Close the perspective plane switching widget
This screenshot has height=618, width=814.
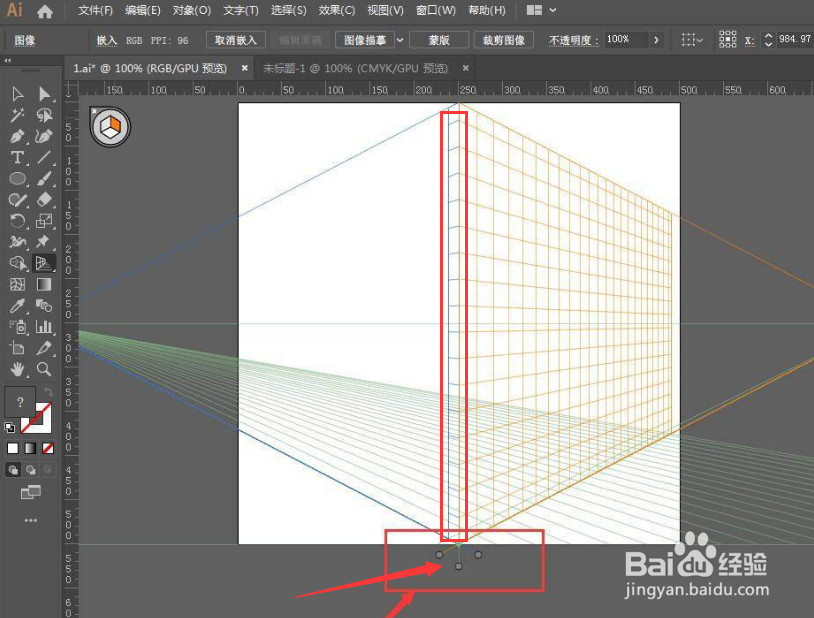[94, 111]
